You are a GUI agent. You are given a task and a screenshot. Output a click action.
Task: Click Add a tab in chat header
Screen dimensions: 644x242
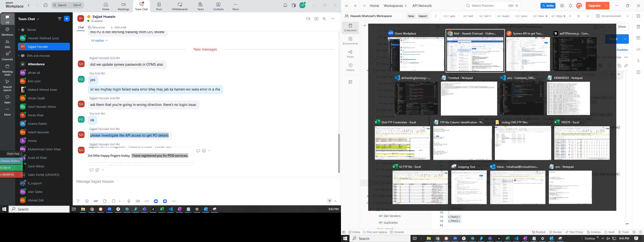pos(118,27)
